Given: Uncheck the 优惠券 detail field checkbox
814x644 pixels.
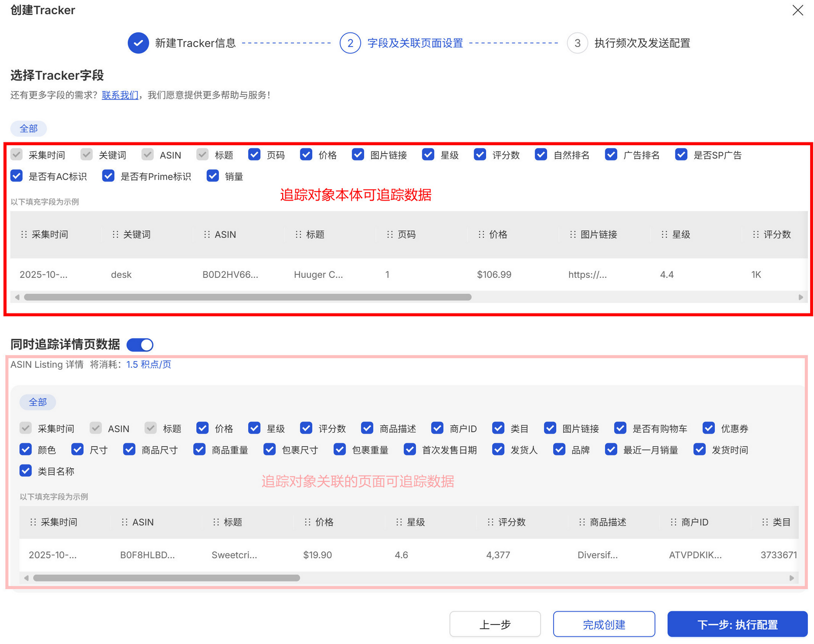Looking at the screenshot, I should (x=709, y=428).
